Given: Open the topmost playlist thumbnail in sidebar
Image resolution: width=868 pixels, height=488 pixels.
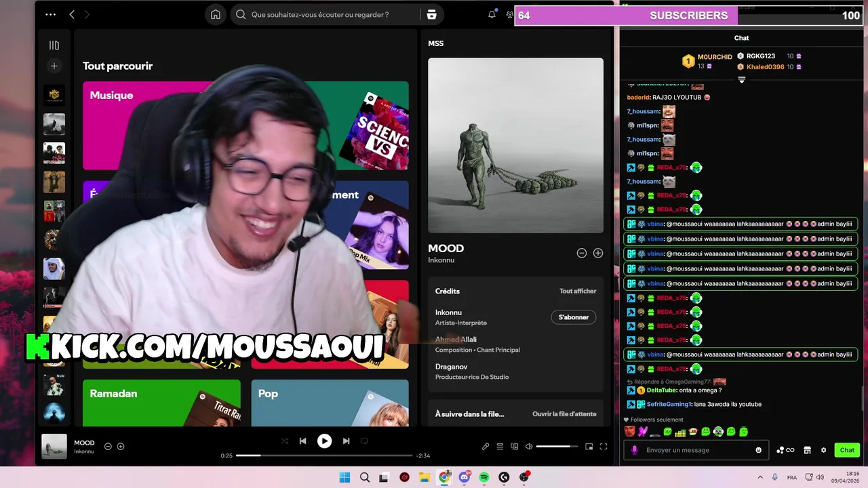Looking at the screenshot, I should point(54,94).
